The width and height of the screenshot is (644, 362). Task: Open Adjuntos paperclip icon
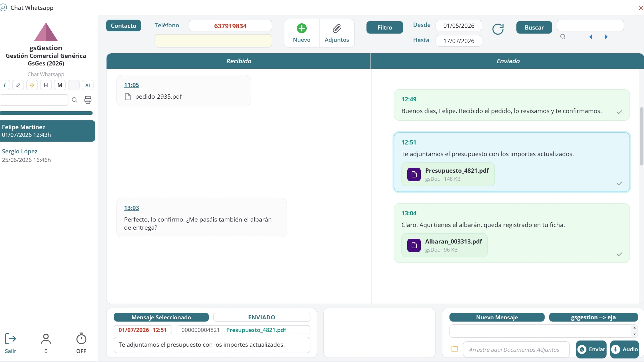pyautogui.click(x=337, y=28)
